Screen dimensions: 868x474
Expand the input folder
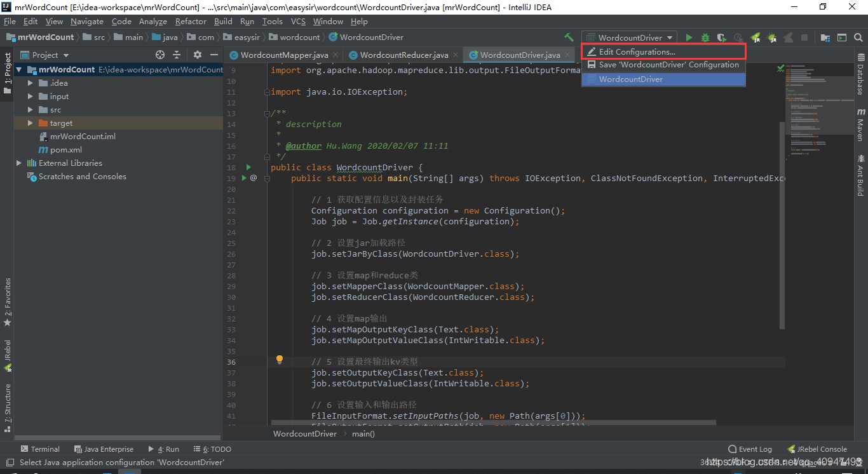[30, 97]
